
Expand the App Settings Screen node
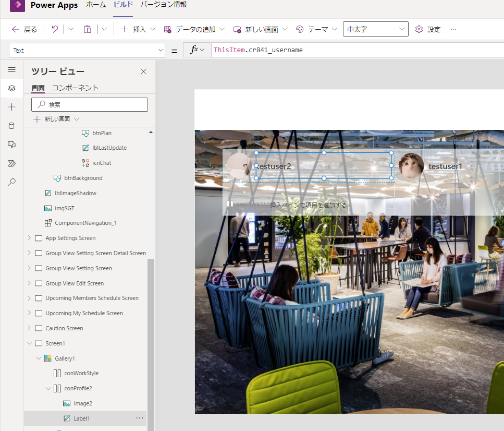(x=29, y=238)
